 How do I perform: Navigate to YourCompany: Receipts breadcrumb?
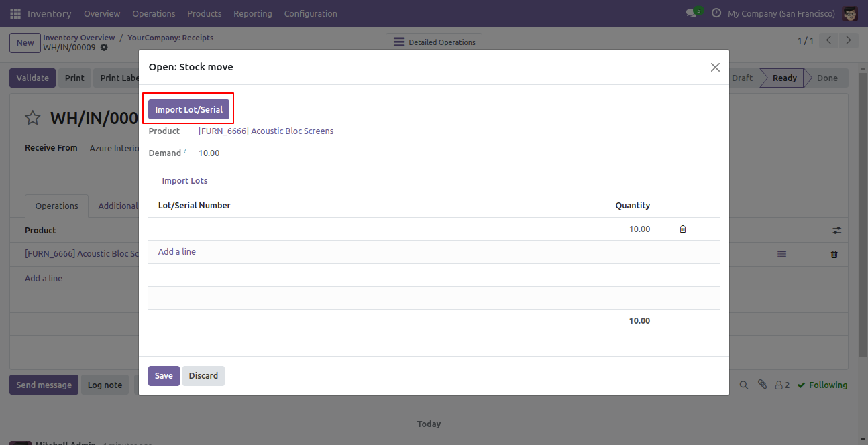pyautogui.click(x=170, y=38)
